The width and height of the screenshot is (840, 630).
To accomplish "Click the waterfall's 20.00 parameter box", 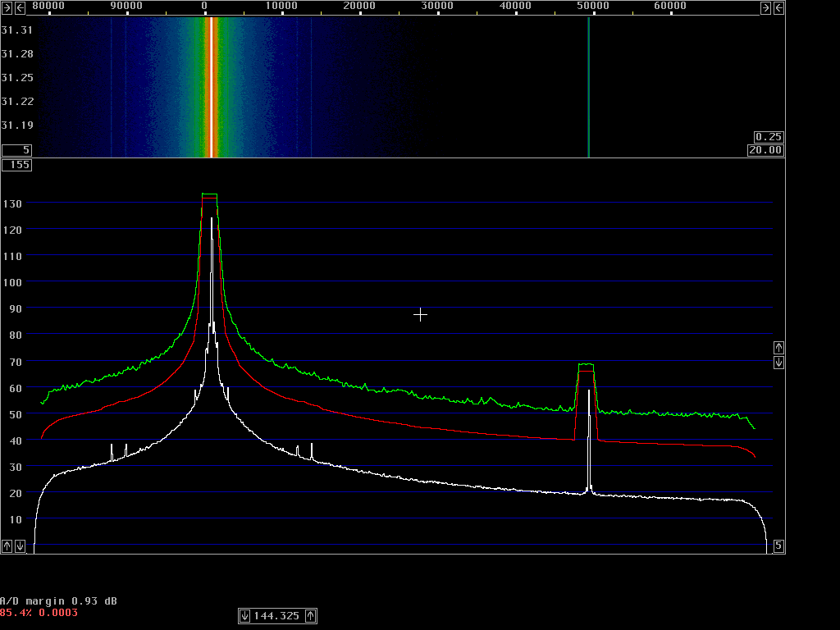I will tap(765, 150).
